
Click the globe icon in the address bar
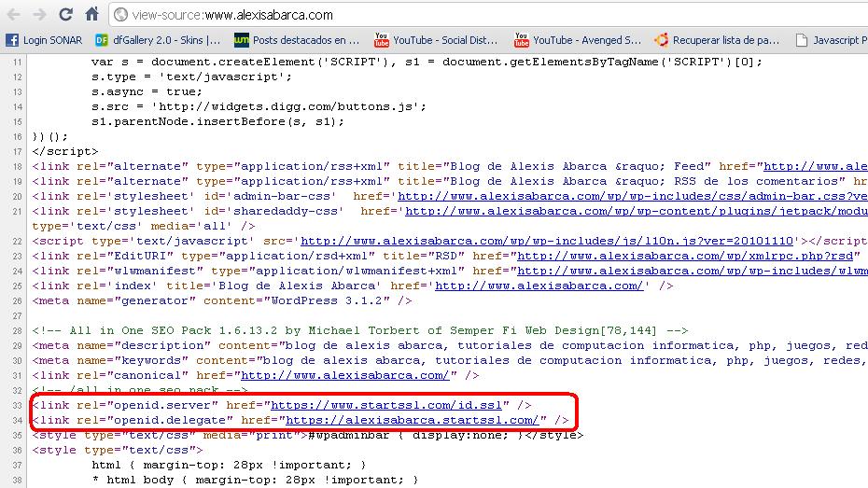[x=120, y=15]
